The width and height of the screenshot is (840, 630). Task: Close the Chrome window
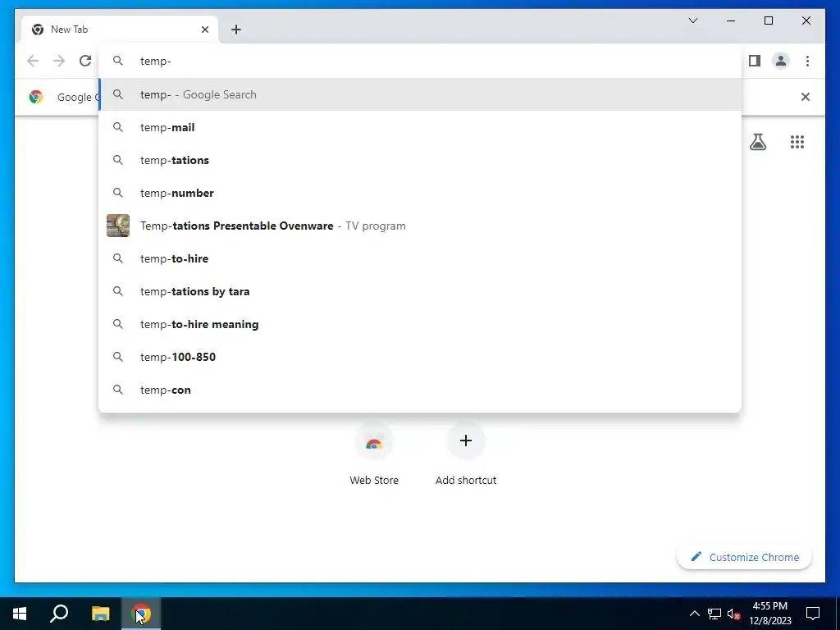[806, 21]
